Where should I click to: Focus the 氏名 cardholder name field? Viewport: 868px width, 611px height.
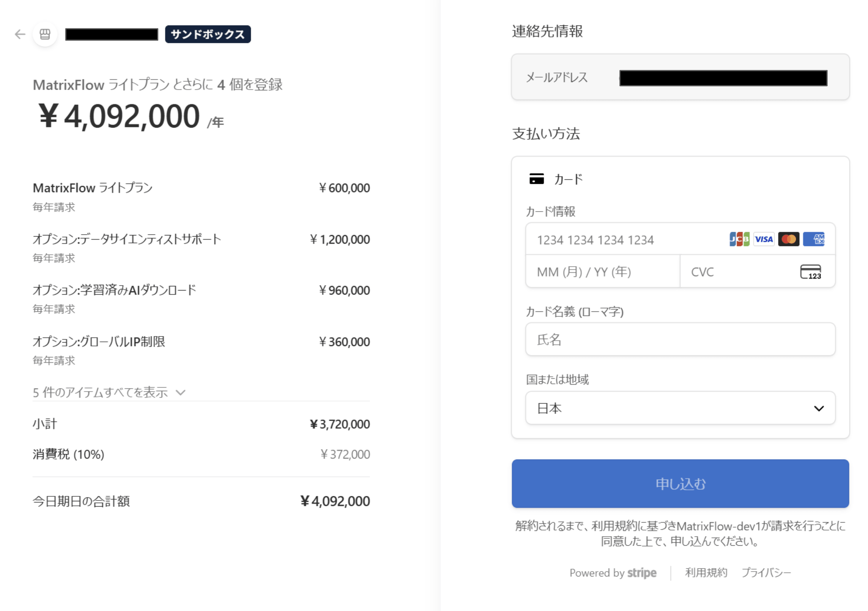[680, 339]
